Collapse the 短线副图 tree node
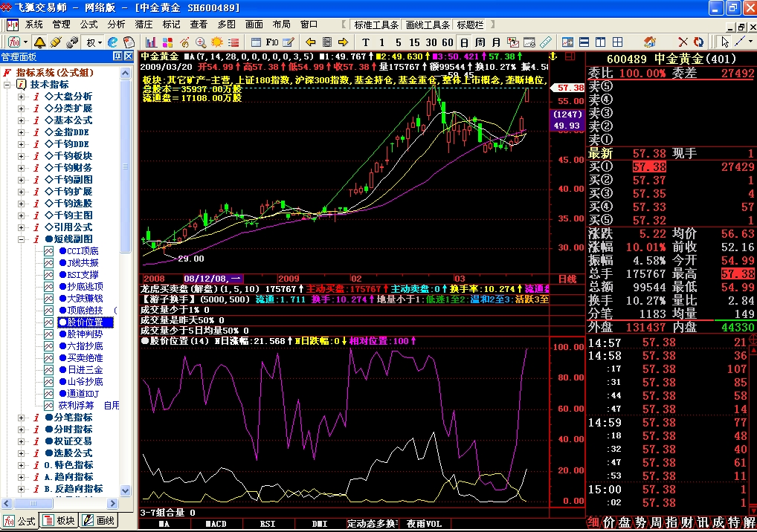 21,239
